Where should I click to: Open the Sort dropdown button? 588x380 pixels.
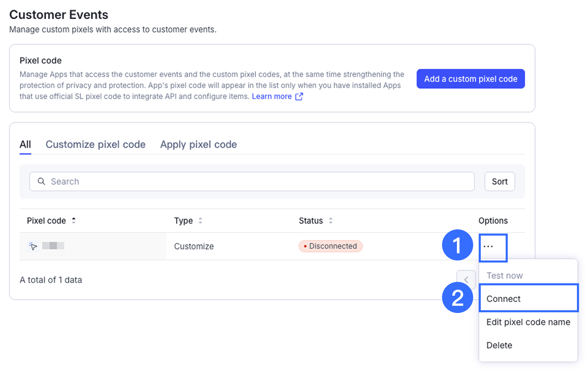pos(499,181)
